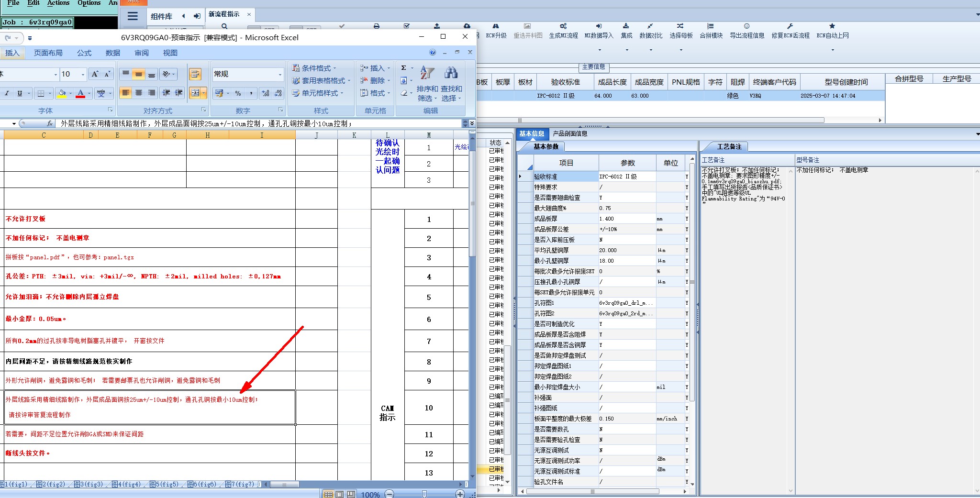Pick the red font color swatch
The image size is (980, 498).
tap(80, 93)
